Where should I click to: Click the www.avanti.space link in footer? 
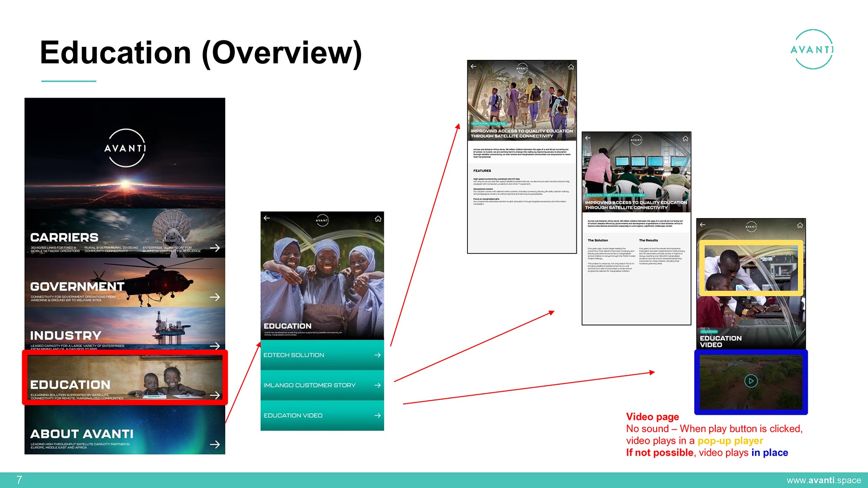(823, 480)
